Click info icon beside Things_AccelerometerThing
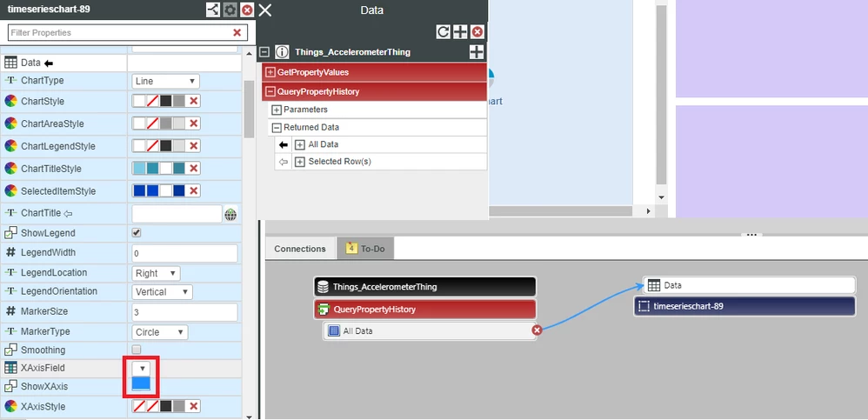This screenshot has width=868, height=420. 282,52
